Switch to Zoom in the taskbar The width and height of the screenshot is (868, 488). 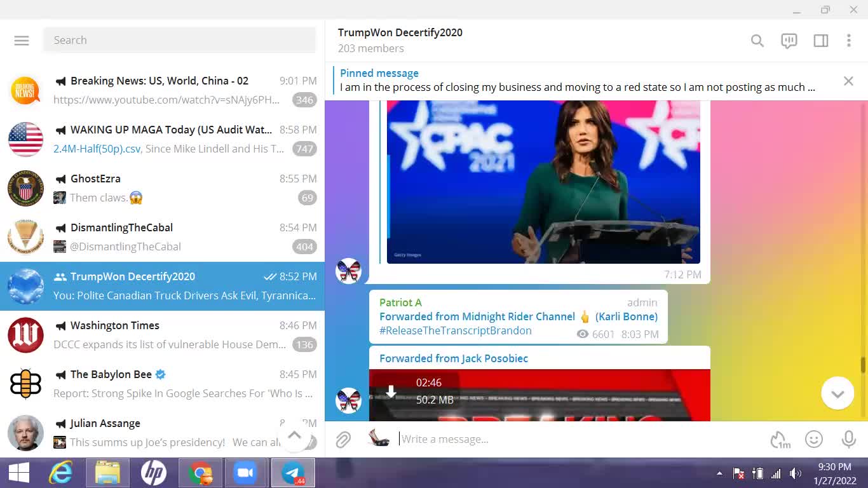click(x=245, y=473)
